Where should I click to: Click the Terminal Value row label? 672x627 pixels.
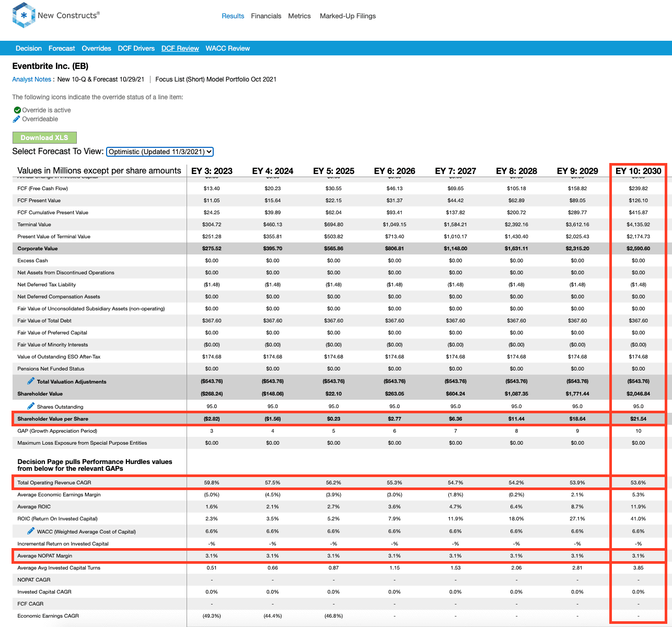click(34, 224)
